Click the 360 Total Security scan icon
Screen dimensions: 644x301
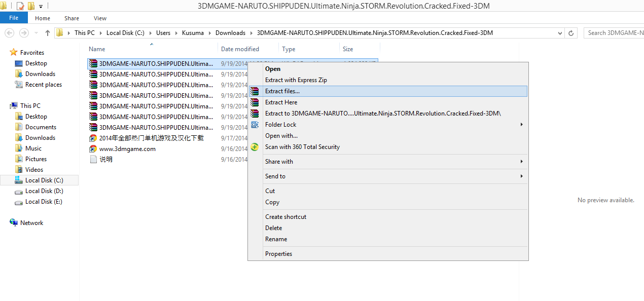[255, 147]
